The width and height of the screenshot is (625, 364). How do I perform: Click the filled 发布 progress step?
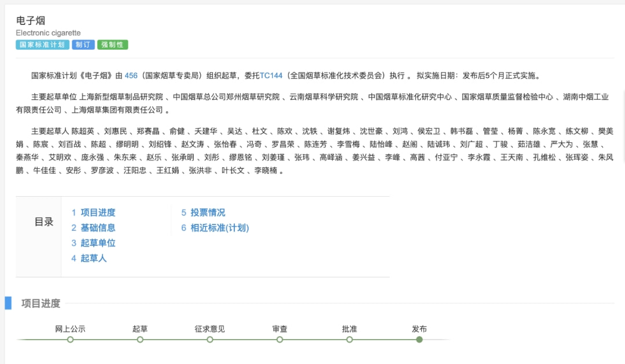point(419,340)
